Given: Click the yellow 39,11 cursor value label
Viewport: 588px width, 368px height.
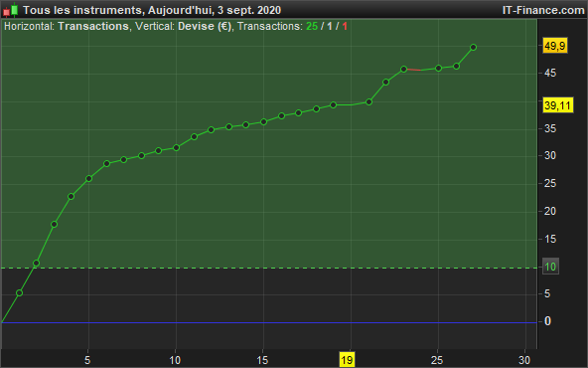Looking at the screenshot, I should pos(558,105).
